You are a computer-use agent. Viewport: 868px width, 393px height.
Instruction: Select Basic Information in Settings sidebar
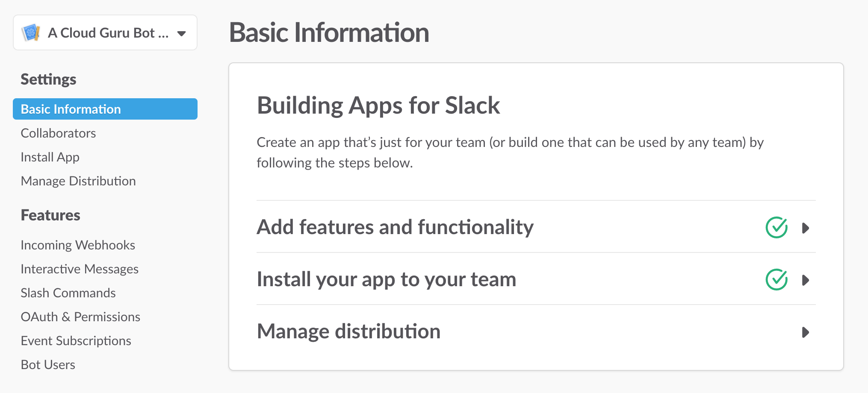click(x=105, y=109)
